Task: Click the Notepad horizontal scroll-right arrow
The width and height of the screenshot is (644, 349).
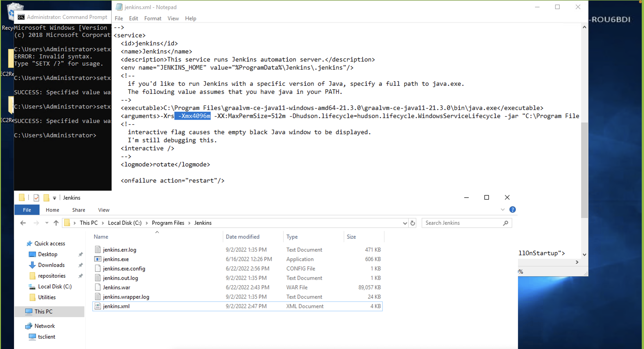Action: (x=577, y=262)
